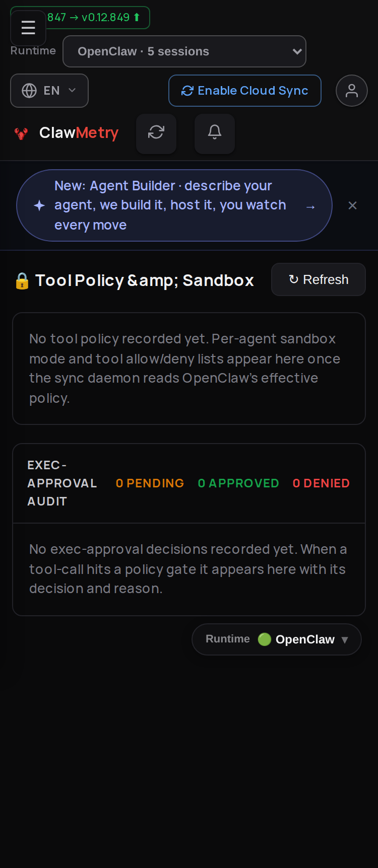
Task: Click the ClawMetry lobster logo
Action: [x=21, y=133]
